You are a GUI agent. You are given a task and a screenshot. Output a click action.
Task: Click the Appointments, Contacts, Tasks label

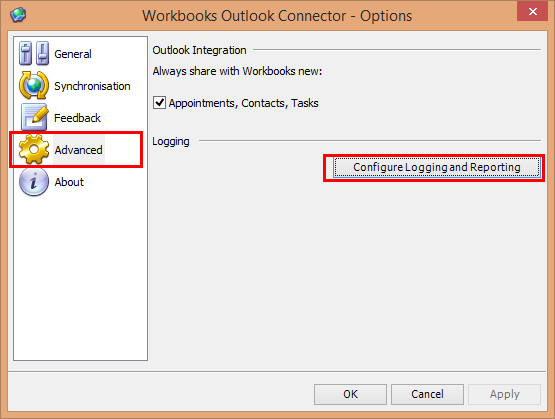pos(244,103)
